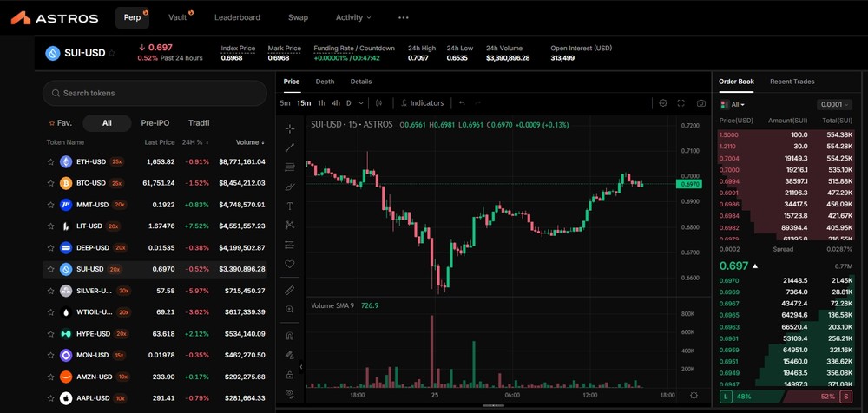
Task: Select the text annotation tool
Action: 290,206
